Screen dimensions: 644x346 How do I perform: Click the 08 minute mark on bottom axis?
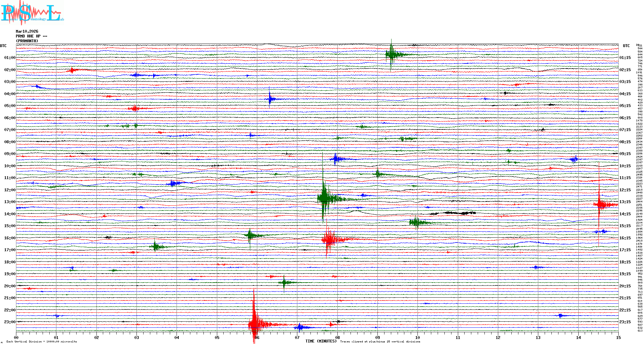tap(337, 337)
